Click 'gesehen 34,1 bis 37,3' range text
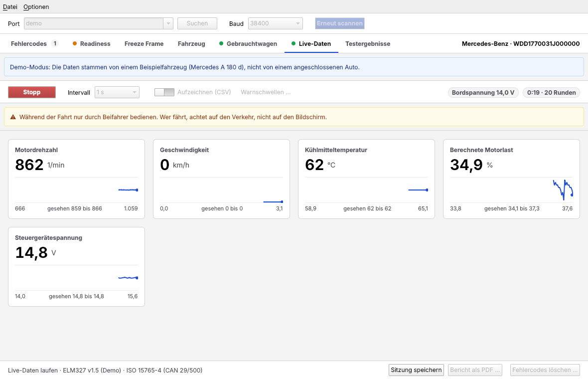 click(x=511, y=208)
